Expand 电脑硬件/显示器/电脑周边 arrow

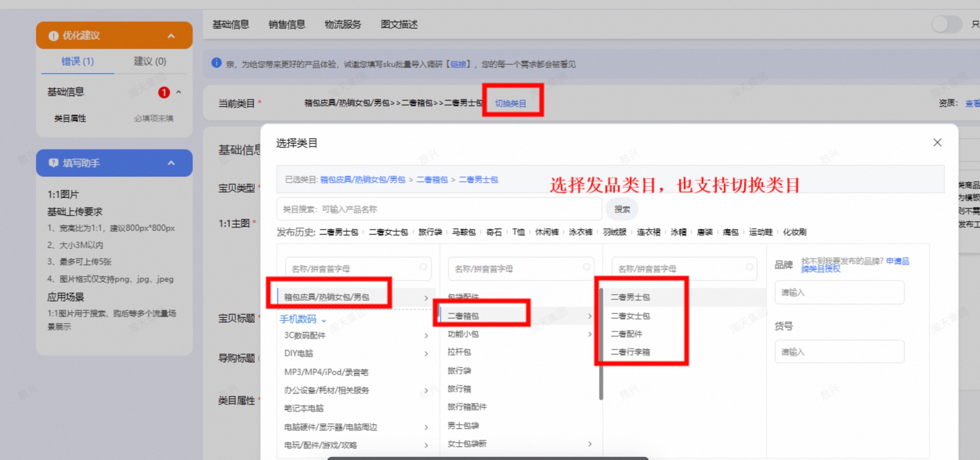[x=426, y=427]
